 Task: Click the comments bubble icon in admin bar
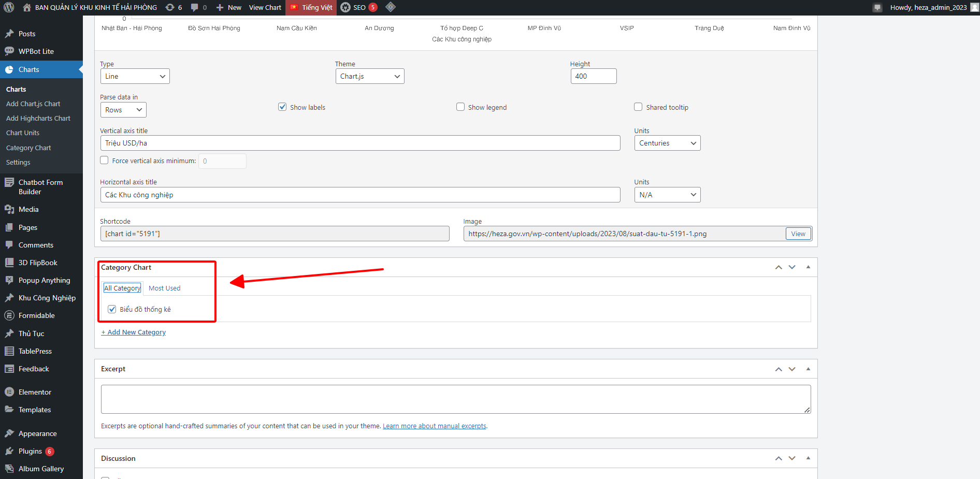(195, 8)
